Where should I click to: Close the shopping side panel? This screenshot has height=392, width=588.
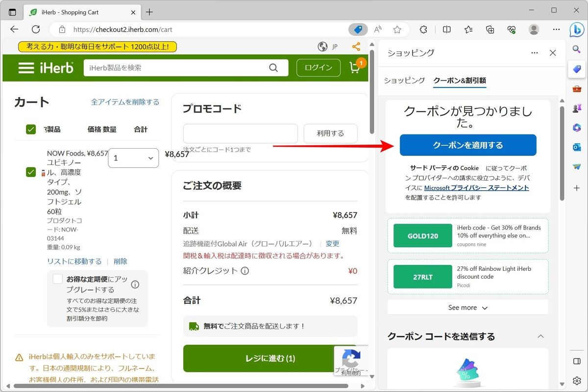pos(553,53)
